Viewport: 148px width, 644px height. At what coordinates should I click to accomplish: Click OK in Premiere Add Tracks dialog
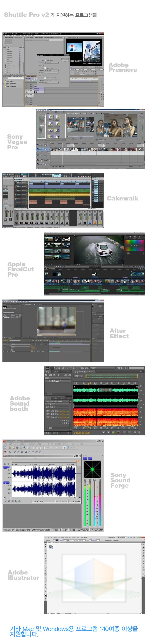(65, 59)
